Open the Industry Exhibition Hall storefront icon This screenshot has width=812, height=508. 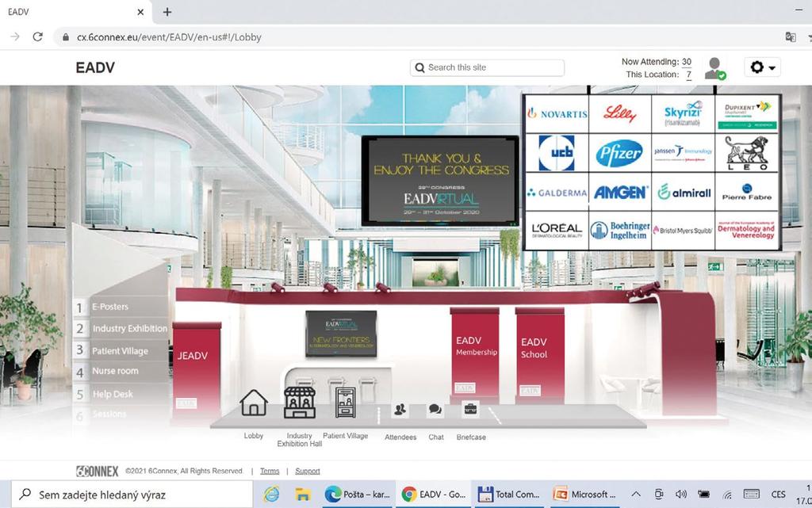(299, 402)
